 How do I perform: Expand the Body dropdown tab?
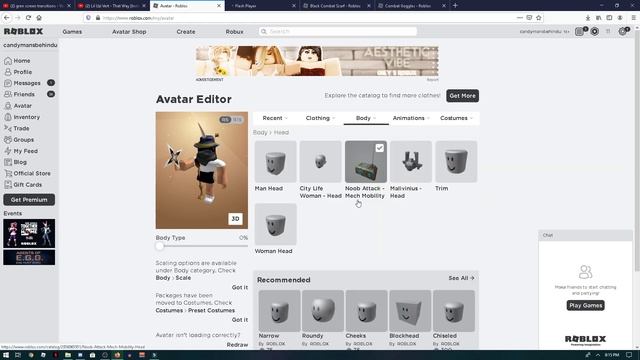click(x=366, y=118)
